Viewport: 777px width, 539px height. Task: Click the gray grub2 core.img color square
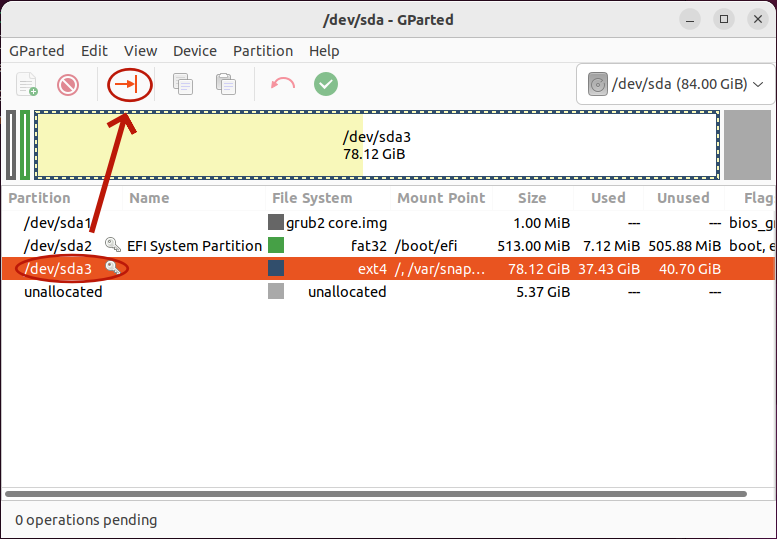[276, 222]
